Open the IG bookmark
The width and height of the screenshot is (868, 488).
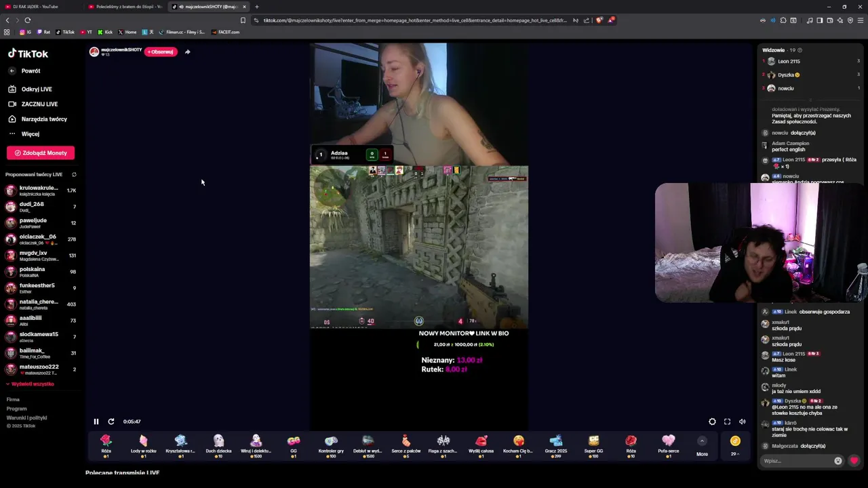(x=26, y=32)
